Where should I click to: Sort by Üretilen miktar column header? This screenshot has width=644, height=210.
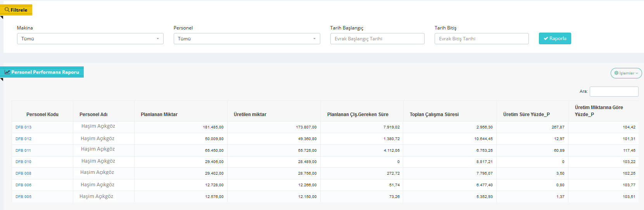250,115
